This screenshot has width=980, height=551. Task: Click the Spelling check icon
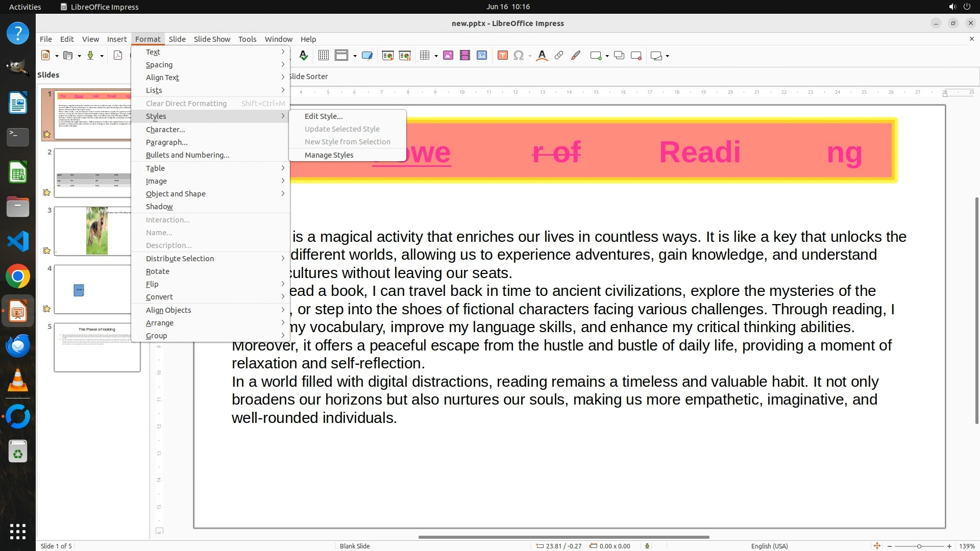(x=304, y=56)
